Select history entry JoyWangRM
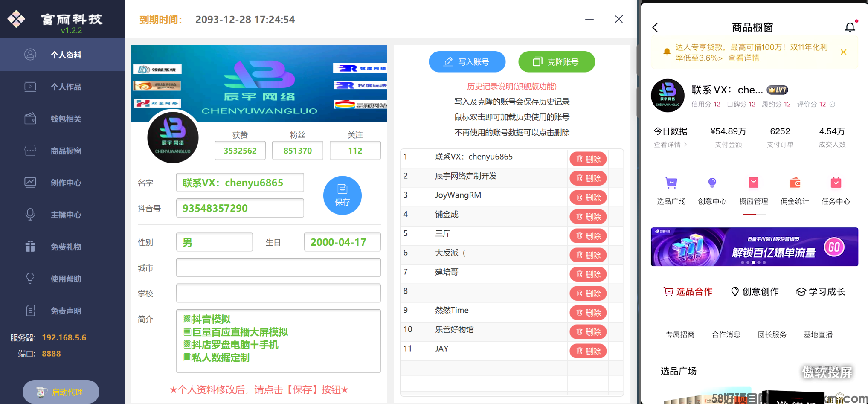 click(x=458, y=195)
